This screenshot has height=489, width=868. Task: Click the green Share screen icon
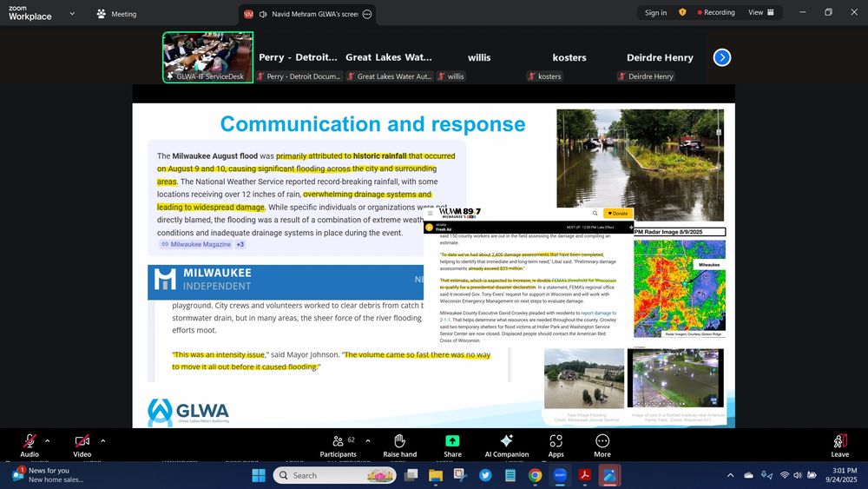point(452,441)
